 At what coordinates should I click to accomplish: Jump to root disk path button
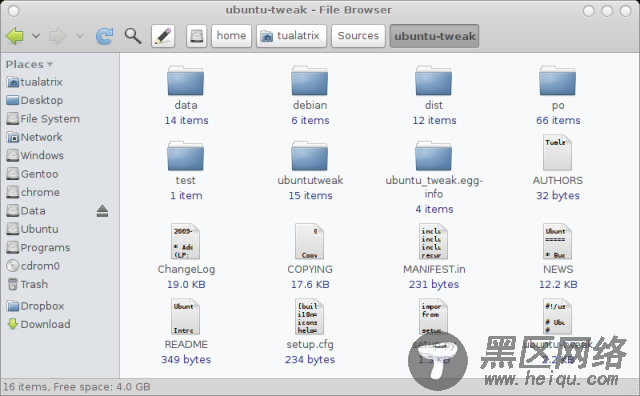pyautogui.click(x=196, y=36)
